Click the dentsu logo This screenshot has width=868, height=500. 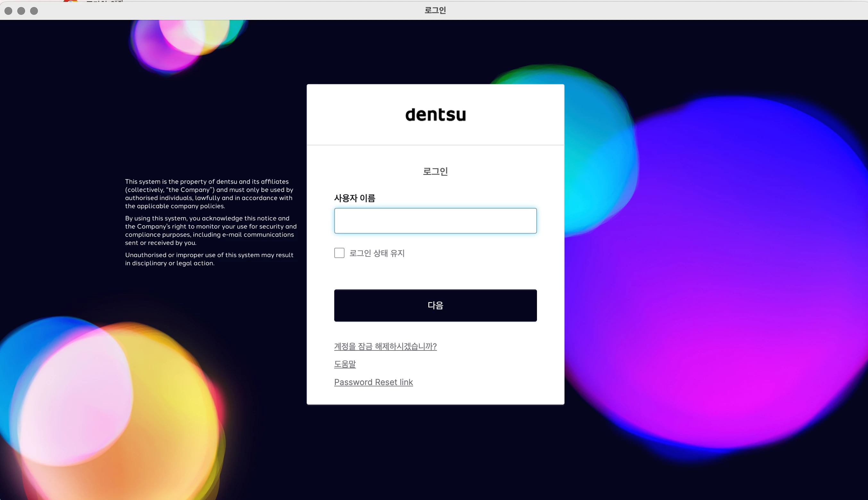point(435,114)
